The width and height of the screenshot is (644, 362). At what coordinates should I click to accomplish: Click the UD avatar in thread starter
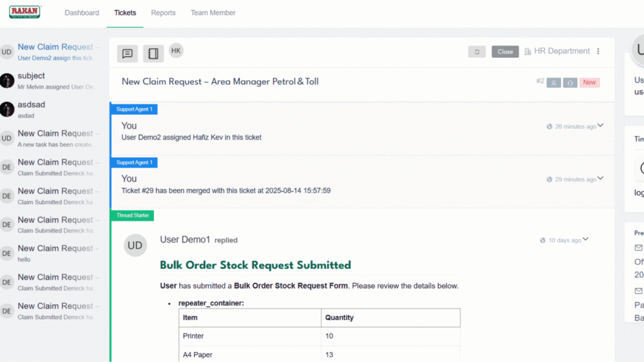tap(135, 246)
